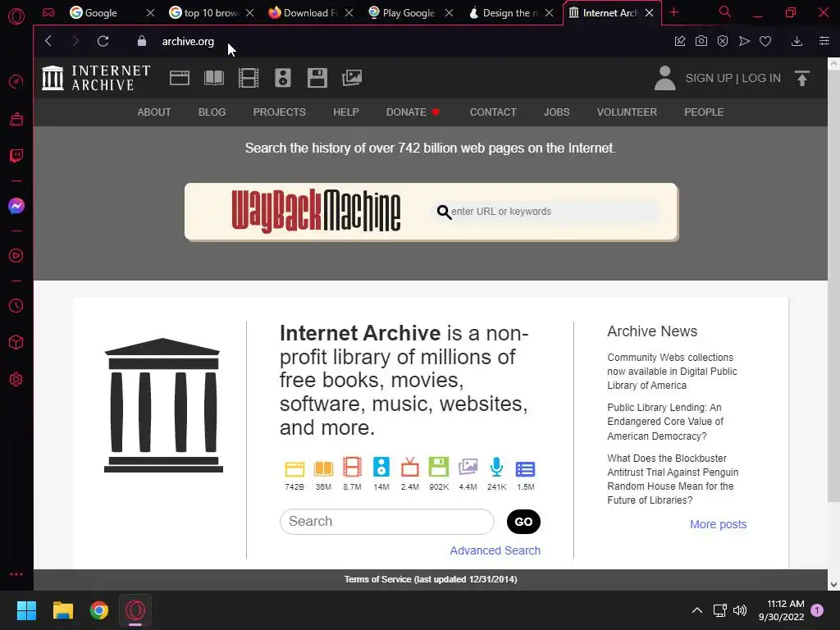Open More posts link
Image resolution: width=840 pixels, height=630 pixels.
pyautogui.click(x=718, y=524)
